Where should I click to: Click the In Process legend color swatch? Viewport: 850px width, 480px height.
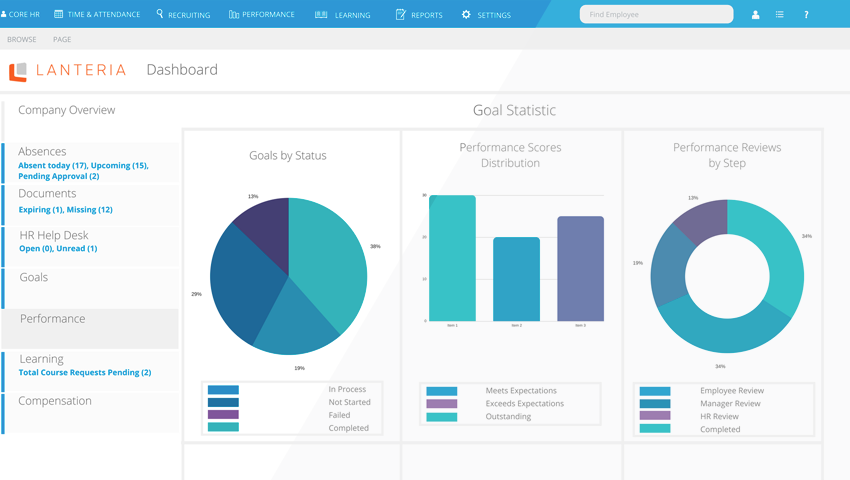tap(223, 389)
